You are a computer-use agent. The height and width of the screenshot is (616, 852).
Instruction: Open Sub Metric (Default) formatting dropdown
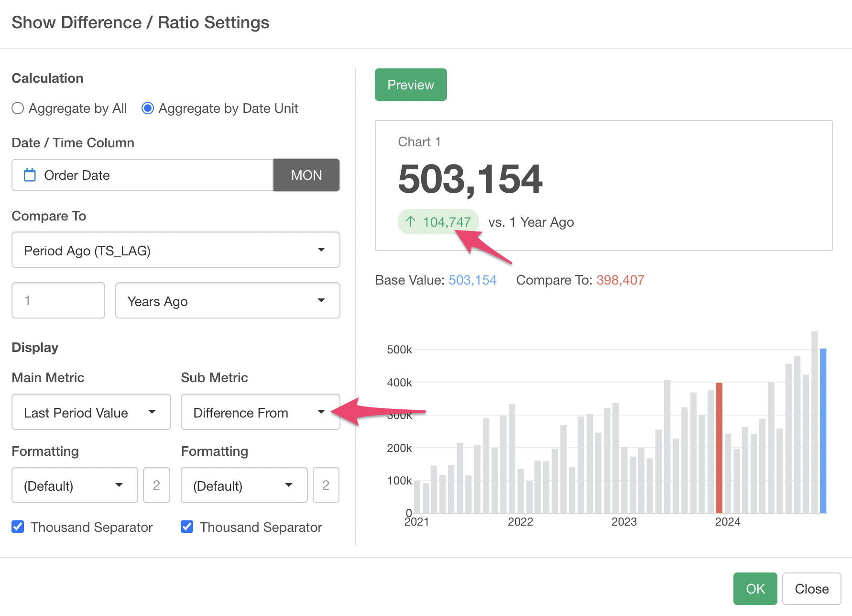pos(244,485)
